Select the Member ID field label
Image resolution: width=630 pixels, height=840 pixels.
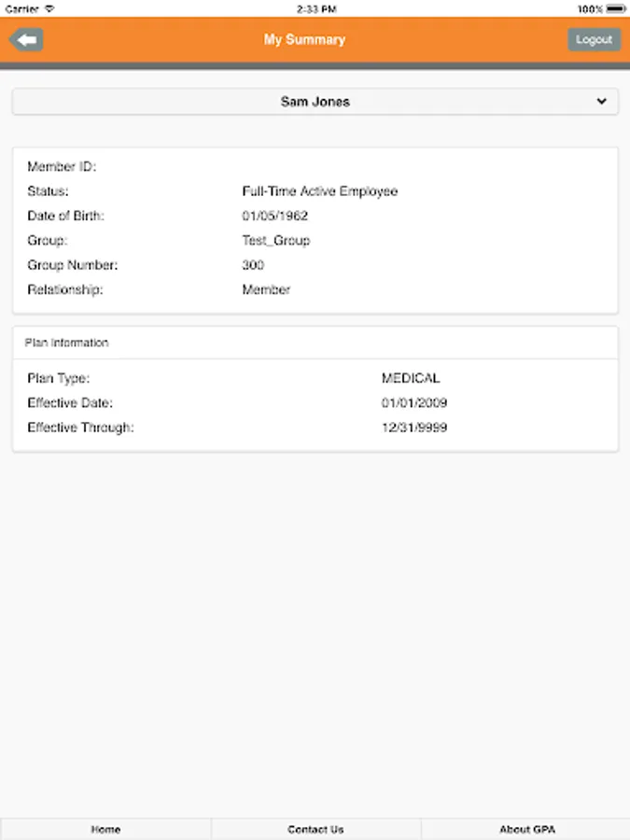62,167
